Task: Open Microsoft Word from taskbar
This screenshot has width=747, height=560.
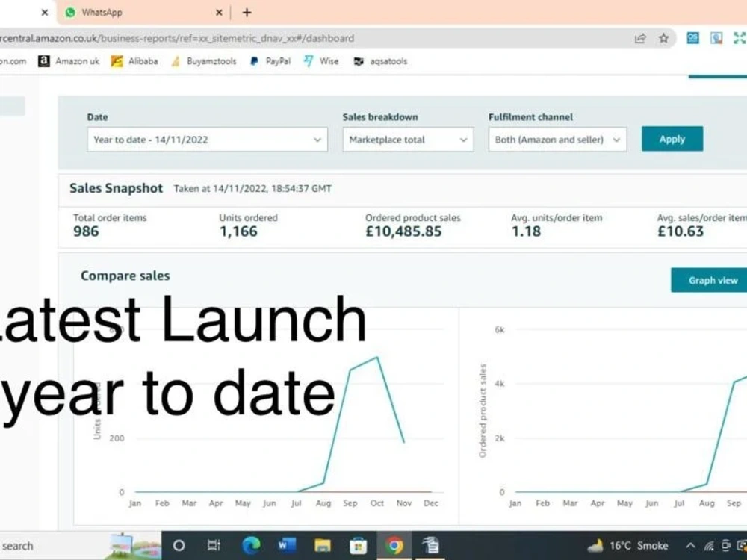Action: pos(287,545)
